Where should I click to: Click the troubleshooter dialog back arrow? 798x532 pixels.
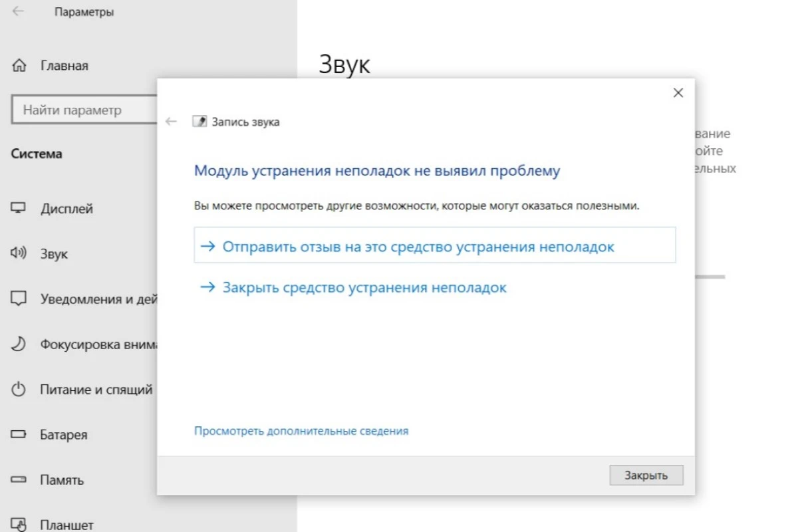[172, 122]
